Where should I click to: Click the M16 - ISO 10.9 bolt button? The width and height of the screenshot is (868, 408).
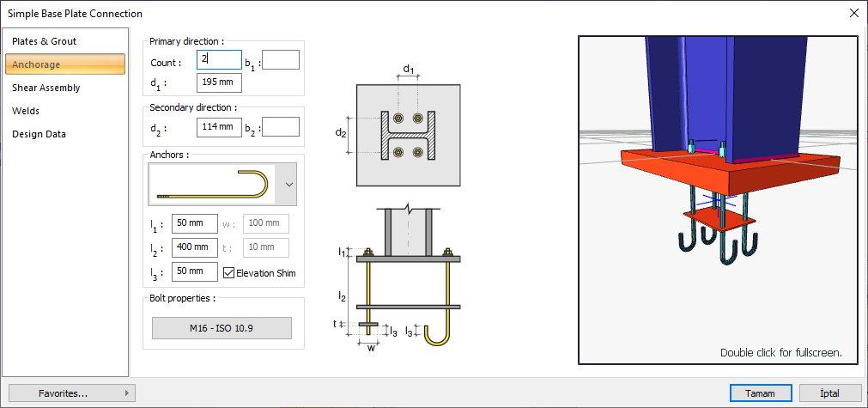[222, 328]
